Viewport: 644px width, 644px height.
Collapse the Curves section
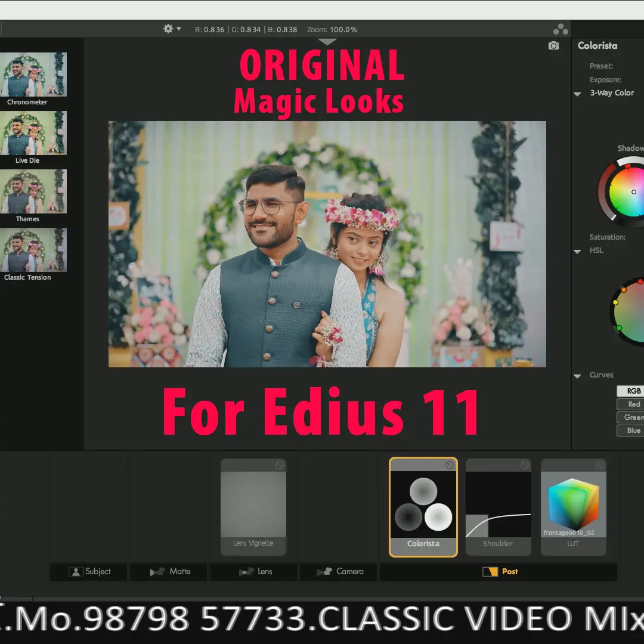coord(577,376)
